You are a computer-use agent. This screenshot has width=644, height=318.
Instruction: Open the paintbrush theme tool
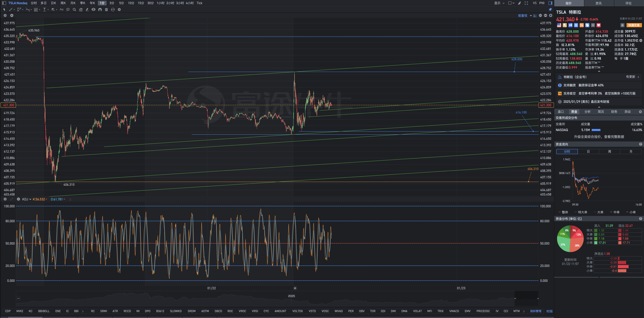pos(519,3)
